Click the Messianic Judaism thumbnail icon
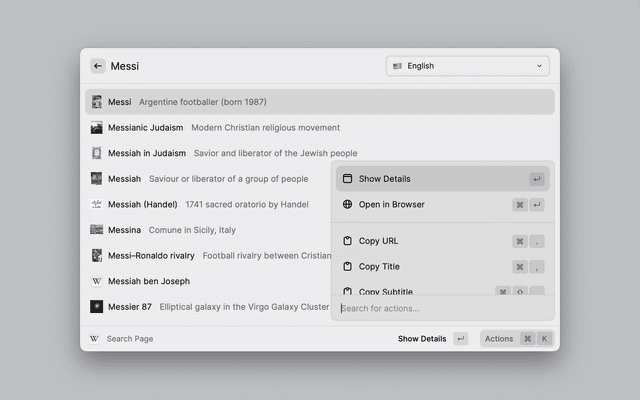 pyautogui.click(x=97, y=128)
